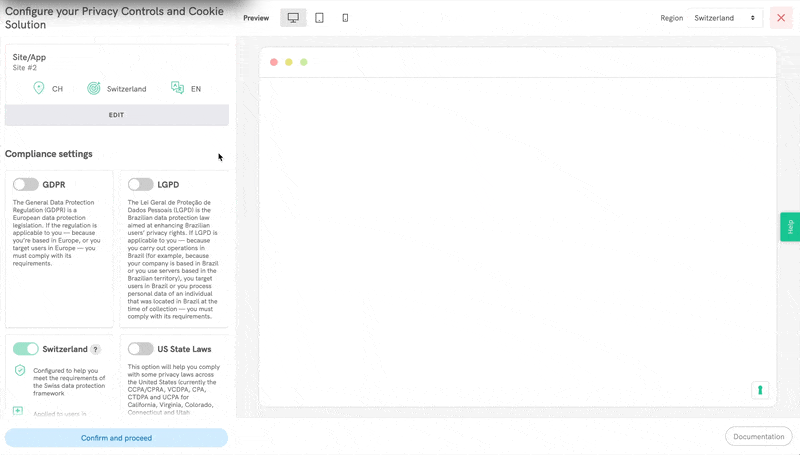
Task: Open the question mark help beside Switzerland
Action: point(96,349)
